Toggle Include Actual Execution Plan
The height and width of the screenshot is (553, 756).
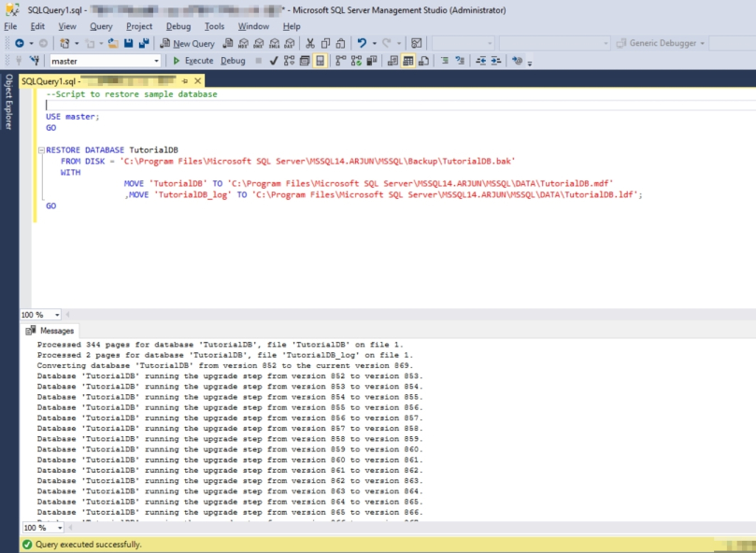(x=341, y=61)
